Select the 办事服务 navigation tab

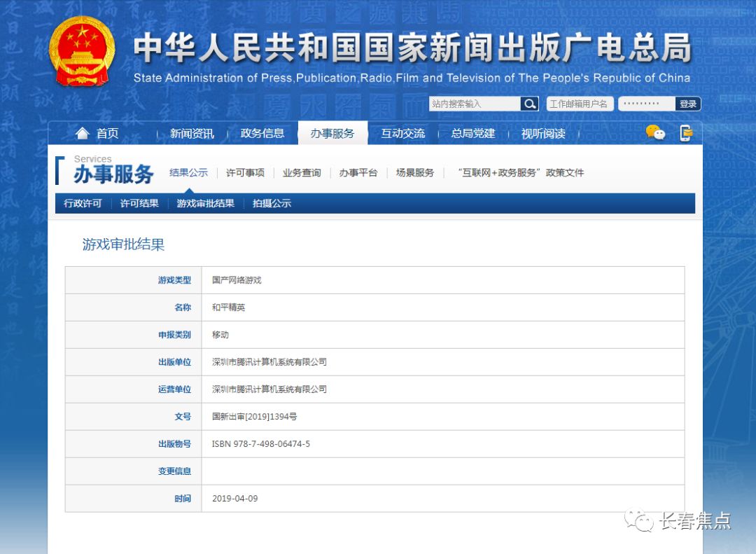pyautogui.click(x=332, y=133)
